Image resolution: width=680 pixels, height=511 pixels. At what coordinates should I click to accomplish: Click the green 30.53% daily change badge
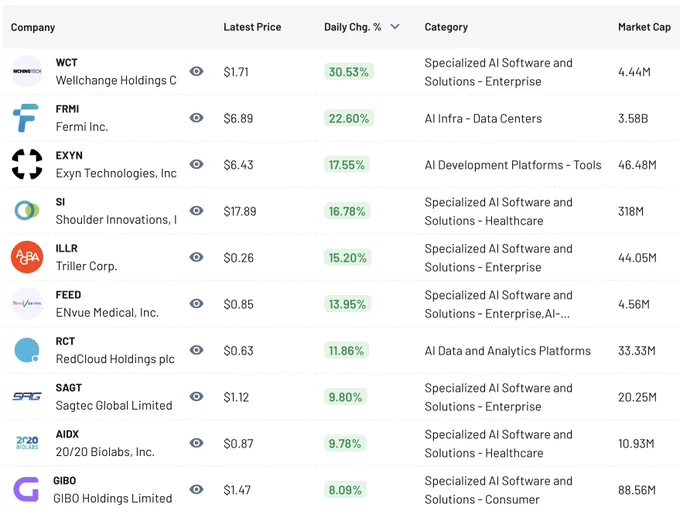348,72
